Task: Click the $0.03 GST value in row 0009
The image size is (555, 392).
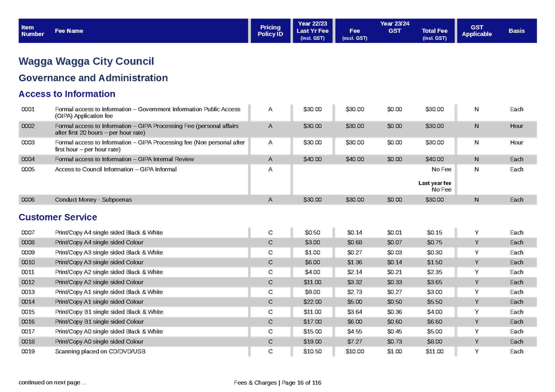Action: [394, 252]
